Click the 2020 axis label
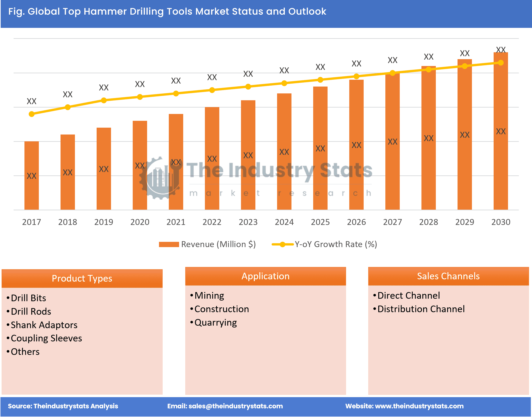Viewport: 532px width, 417px height. (x=140, y=222)
